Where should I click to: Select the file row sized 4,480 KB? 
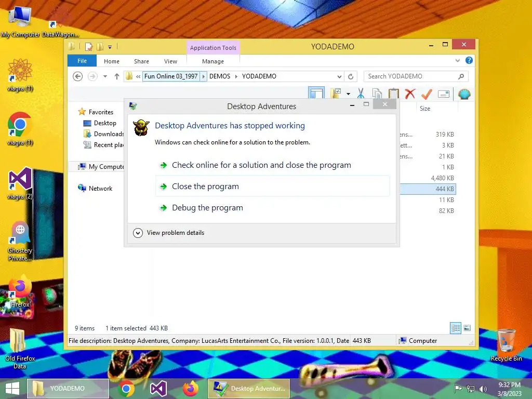(x=428, y=178)
